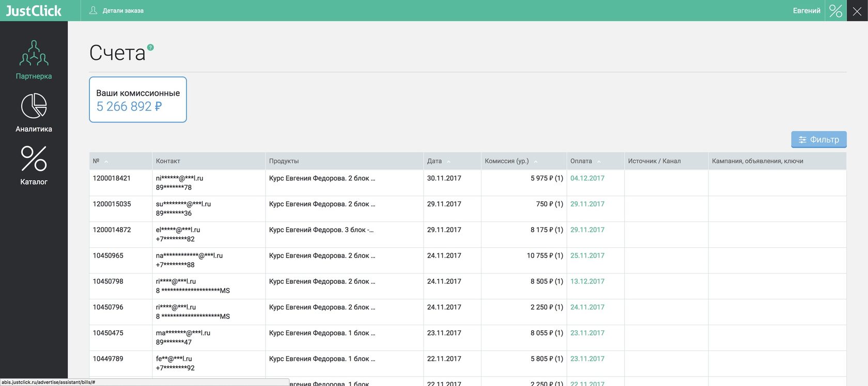The image size is (868, 386).
Task: Click the Ваши комиссионные summary card
Action: 138,100
